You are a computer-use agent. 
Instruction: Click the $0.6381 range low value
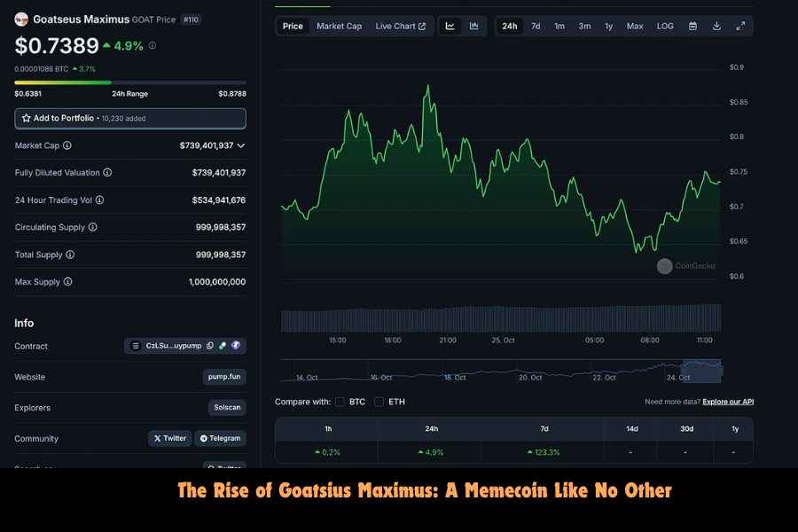pos(28,94)
